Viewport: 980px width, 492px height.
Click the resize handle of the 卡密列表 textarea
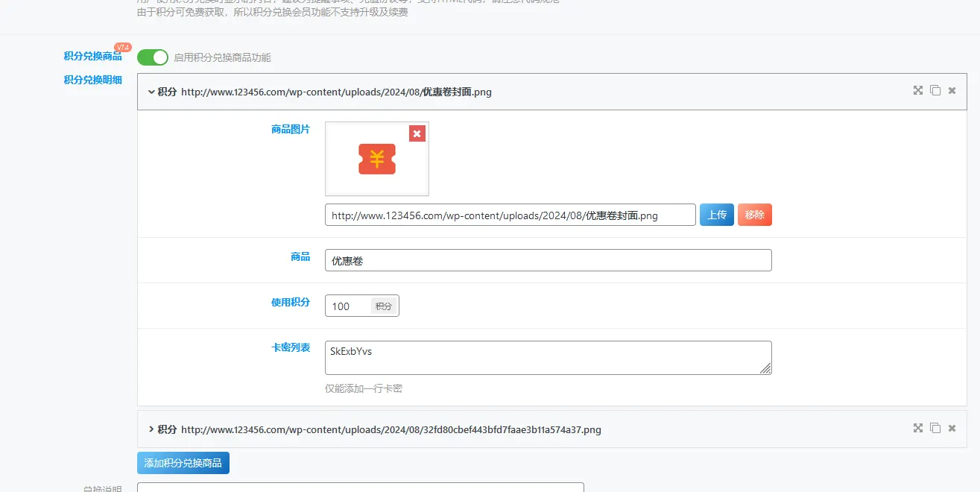(765, 368)
